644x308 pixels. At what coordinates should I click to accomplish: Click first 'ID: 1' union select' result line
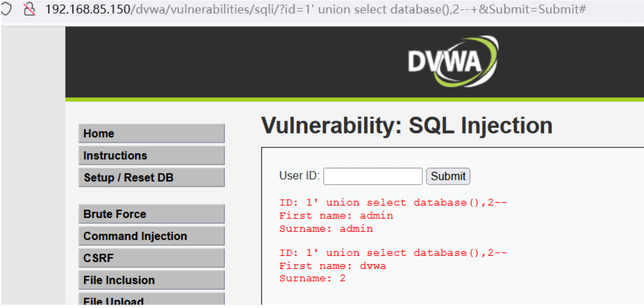[393, 203]
